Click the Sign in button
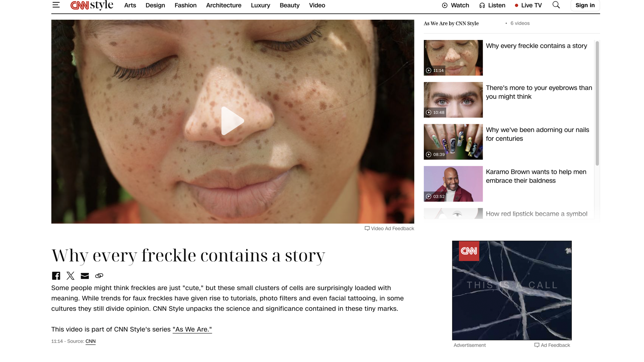Screen dimensions: 644x362 585,5
